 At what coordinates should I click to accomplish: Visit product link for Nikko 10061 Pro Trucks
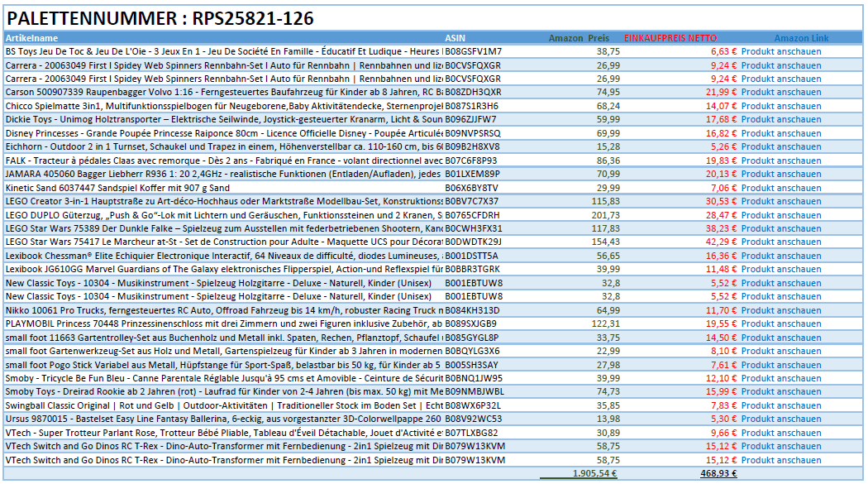point(780,310)
